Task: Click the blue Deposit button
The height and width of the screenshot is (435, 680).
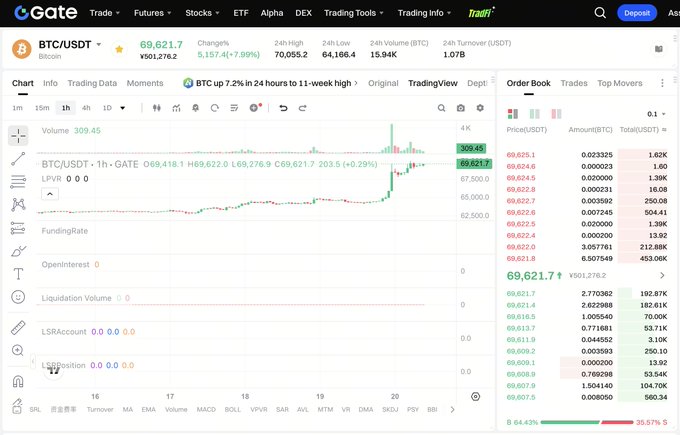Action: [637, 13]
